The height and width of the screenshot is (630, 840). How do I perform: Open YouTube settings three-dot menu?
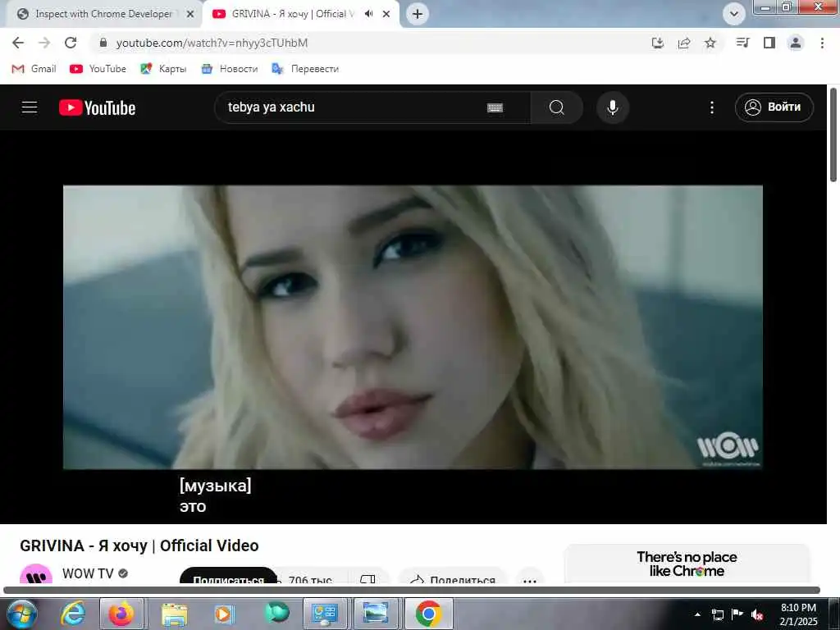711,107
